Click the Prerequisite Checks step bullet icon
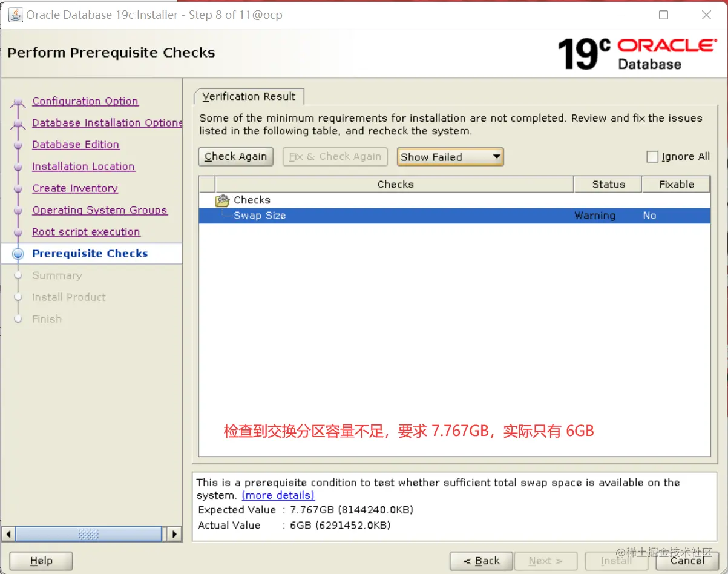This screenshot has height=574, width=728. (18, 254)
